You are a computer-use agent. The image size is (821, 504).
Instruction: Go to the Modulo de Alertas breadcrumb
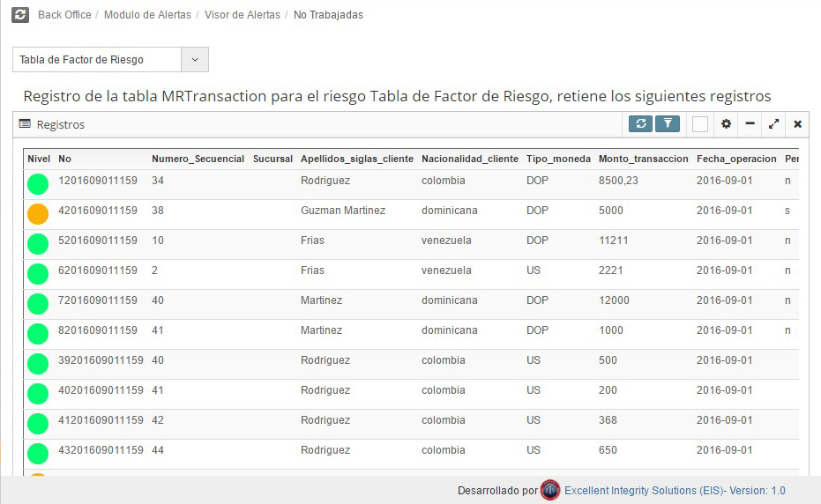click(147, 15)
